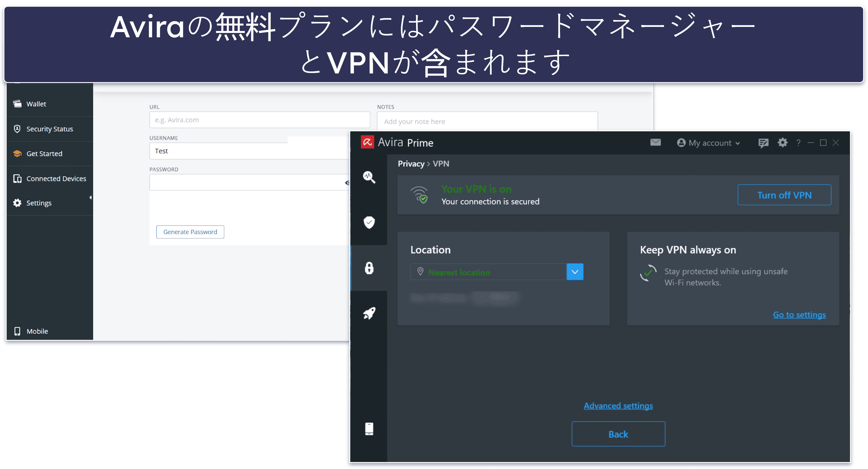Open Settings in password manager sidebar

(50, 203)
